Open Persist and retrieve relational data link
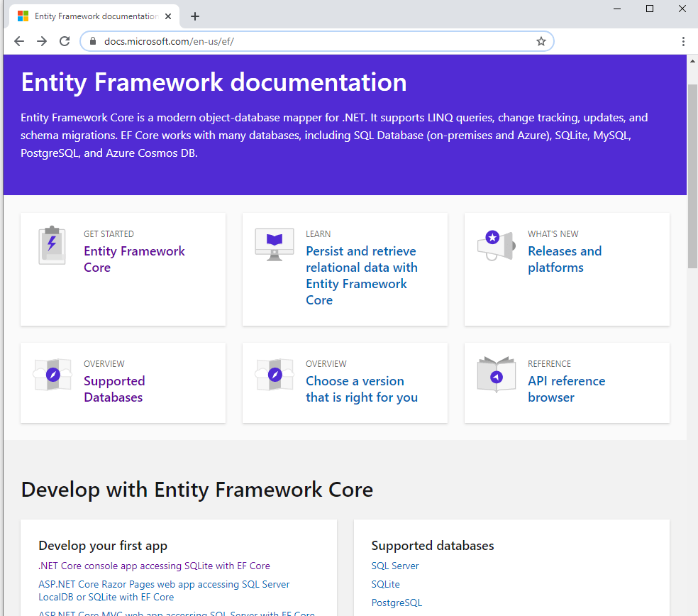This screenshot has width=698, height=616. pos(362,275)
